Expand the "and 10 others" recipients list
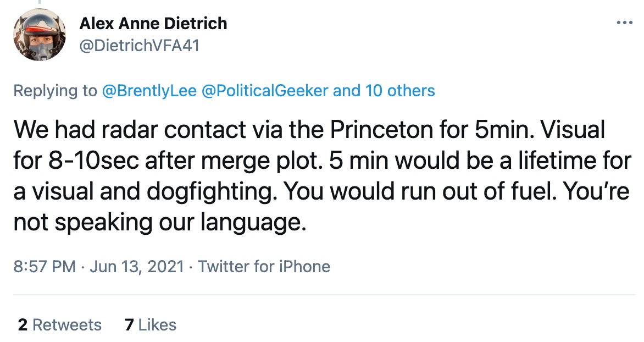Screen dimensions: 644x342 [384, 91]
